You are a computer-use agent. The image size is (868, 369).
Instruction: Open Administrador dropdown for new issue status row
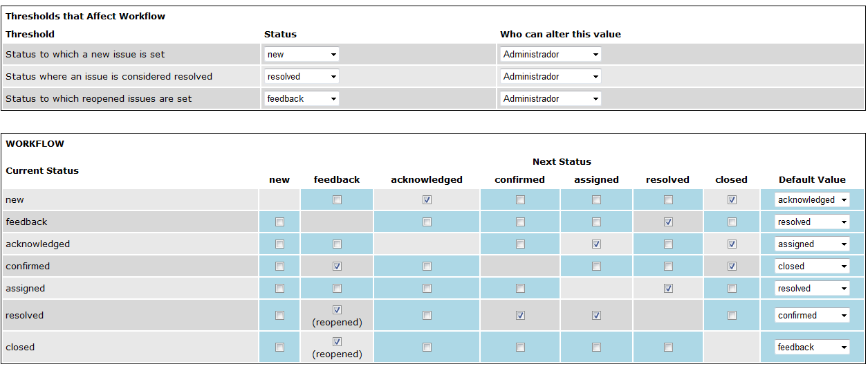pyautogui.click(x=550, y=55)
